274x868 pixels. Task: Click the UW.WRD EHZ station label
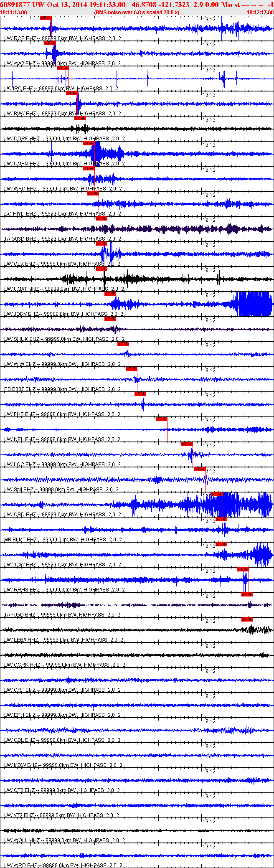click(20, 865)
